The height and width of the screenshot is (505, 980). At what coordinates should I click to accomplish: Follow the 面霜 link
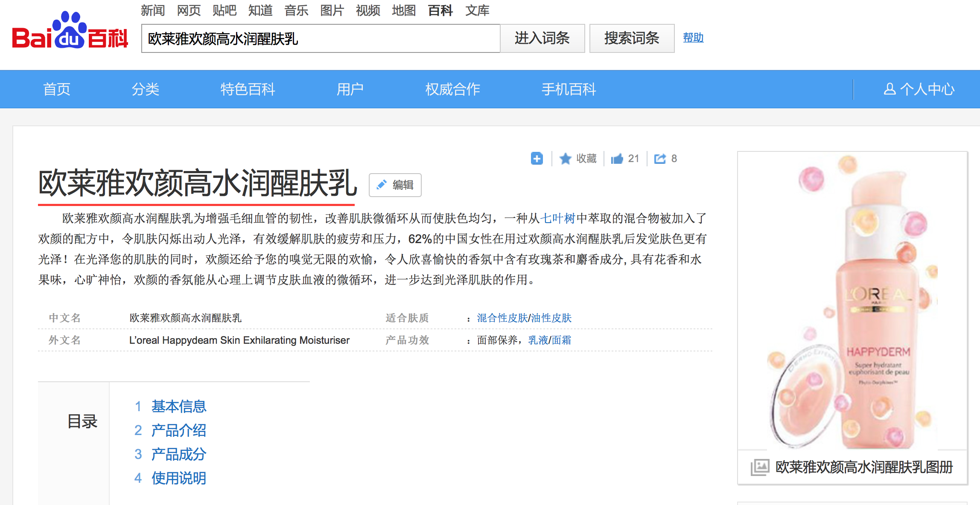561,340
